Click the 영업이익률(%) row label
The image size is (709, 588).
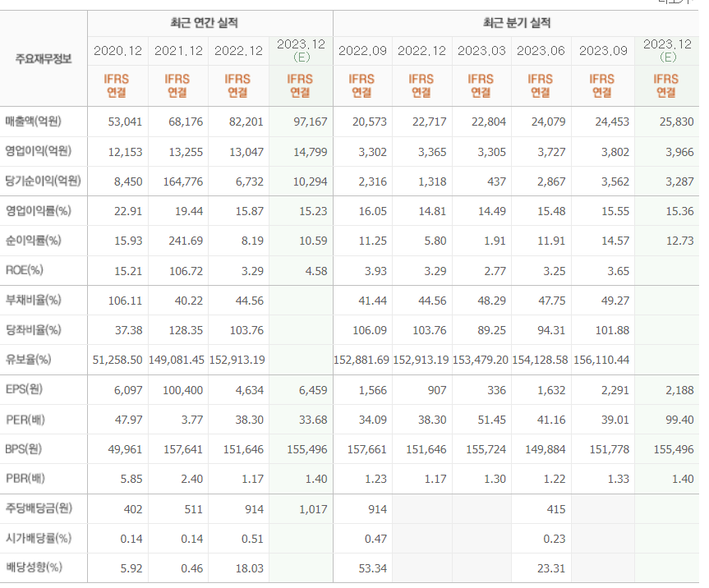38,210
